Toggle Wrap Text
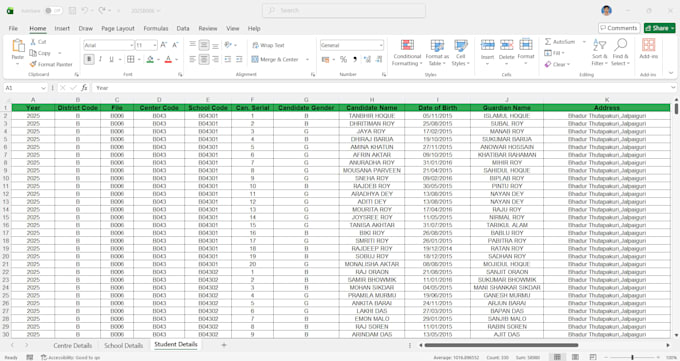This screenshot has height=361, width=680. click(x=268, y=45)
